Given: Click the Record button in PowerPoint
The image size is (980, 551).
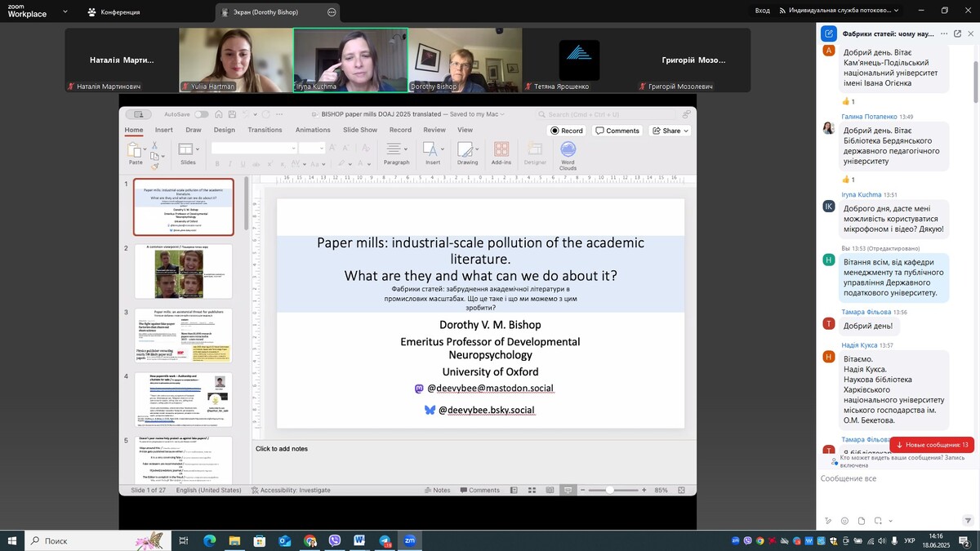Looking at the screenshot, I should pos(567,131).
